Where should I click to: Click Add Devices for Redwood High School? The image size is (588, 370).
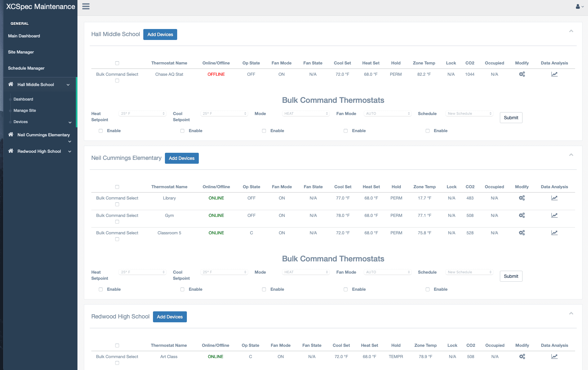[x=170, y=317]
